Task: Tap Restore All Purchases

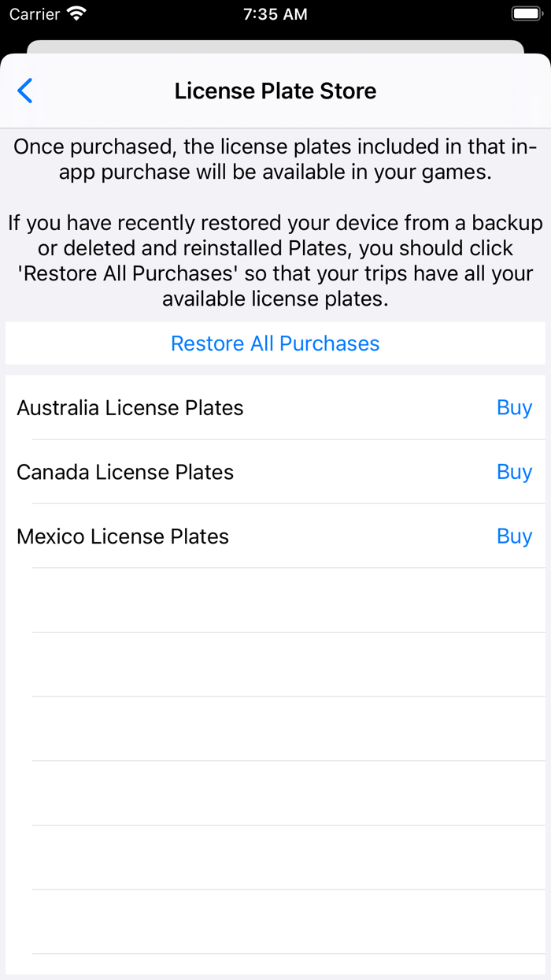Action: coord(275,343)
